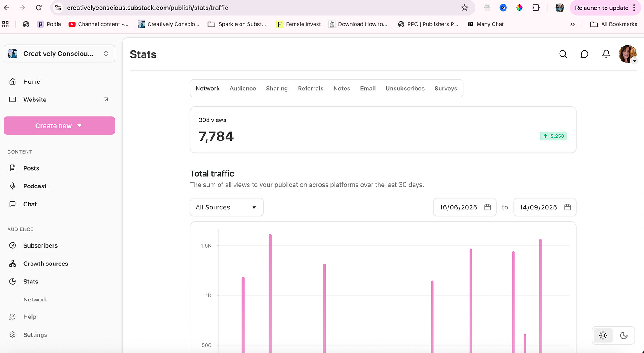
Task: Switch to the Unsubscribes tab
Action: click(x=405, y=89)
